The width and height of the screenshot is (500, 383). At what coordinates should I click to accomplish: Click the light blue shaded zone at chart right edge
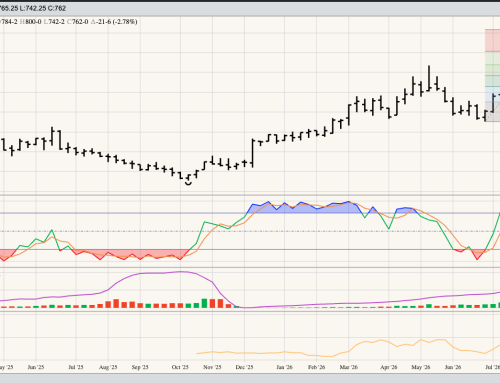click(x=492, y=94)
